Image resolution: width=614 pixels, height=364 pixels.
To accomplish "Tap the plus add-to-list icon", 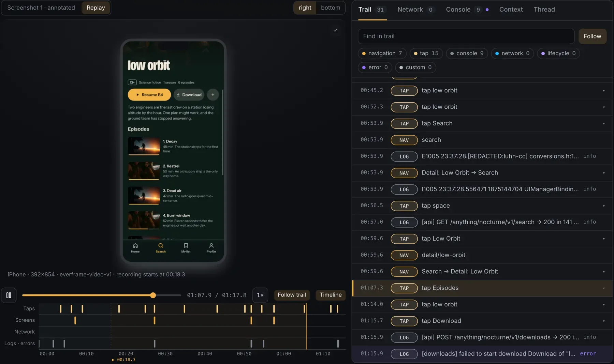I will tap(213, 95).
